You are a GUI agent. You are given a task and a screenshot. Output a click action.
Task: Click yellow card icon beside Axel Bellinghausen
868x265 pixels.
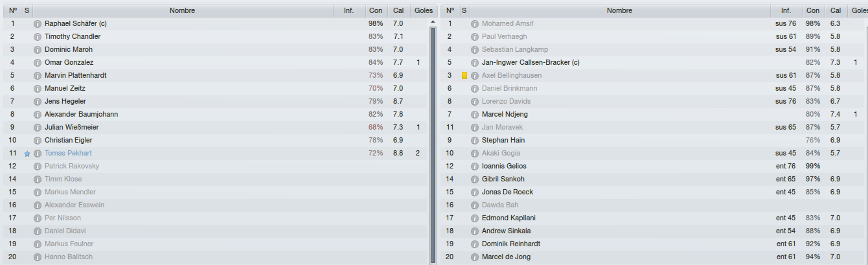coord(464,76)
